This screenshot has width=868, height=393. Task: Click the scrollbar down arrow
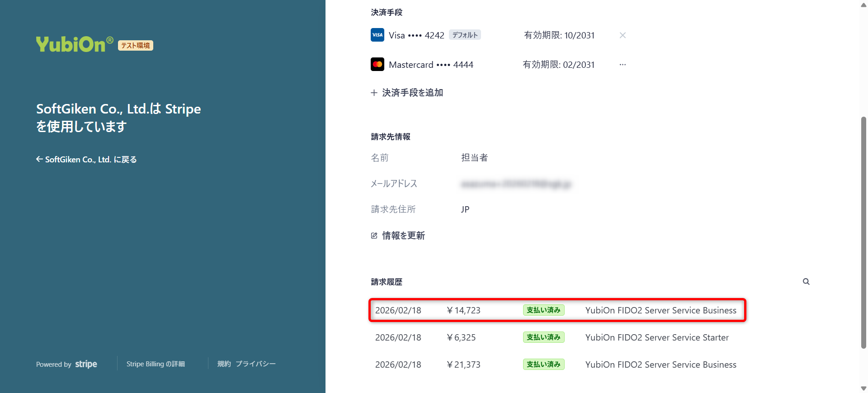[863, 388]
